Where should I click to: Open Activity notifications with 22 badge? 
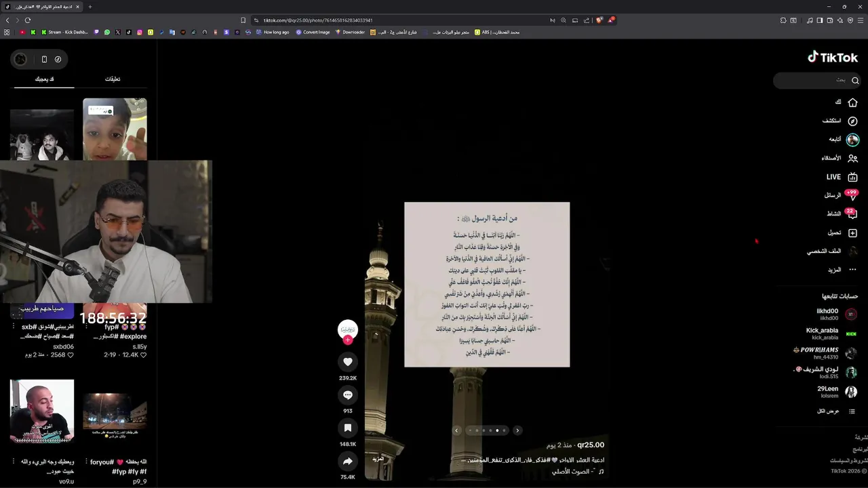(x=851, y=213)
